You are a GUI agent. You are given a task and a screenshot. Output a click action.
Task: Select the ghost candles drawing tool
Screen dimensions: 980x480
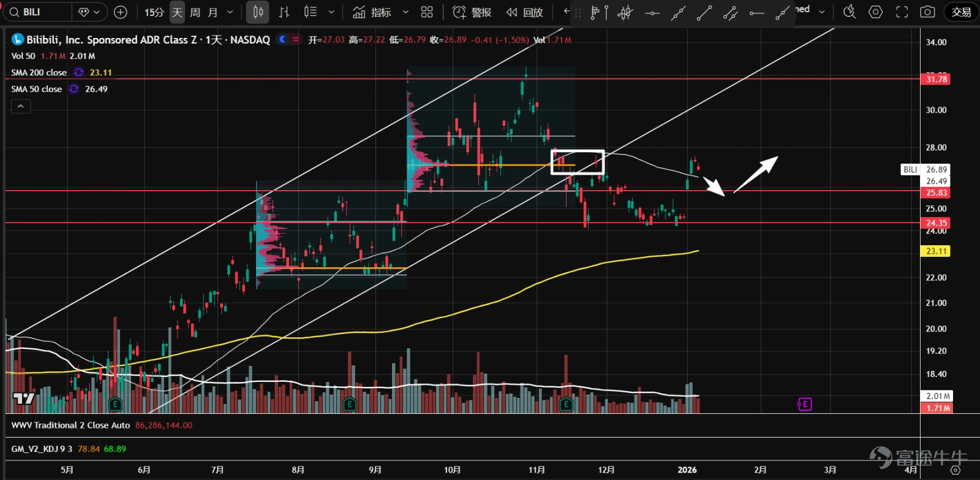625,13
